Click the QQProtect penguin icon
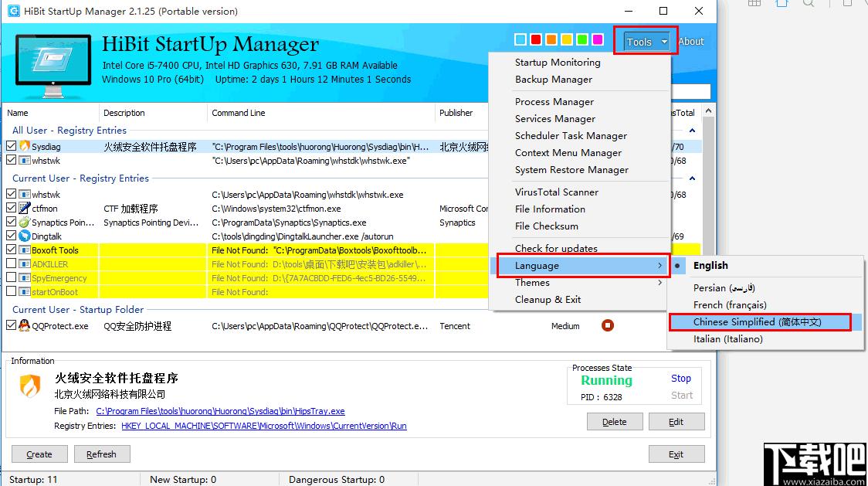This screenshot has width=868, height=486. [x=25, y=326]
